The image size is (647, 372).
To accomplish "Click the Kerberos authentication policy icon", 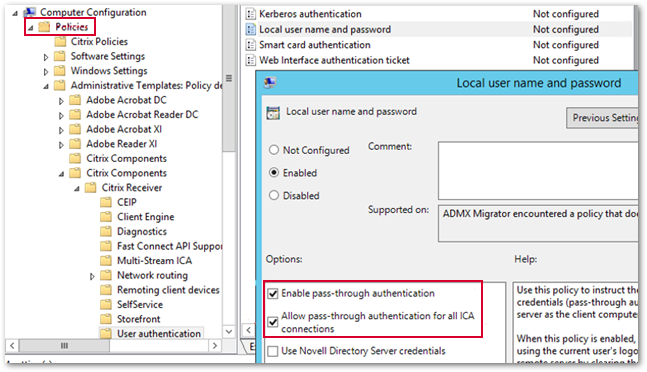I will pos(250,14).
